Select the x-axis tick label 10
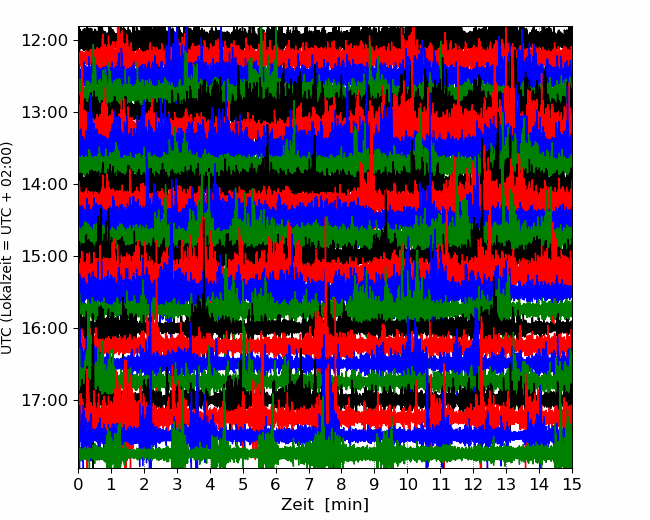Viewport: 650px width, 520px height. (x=407, y=484)
